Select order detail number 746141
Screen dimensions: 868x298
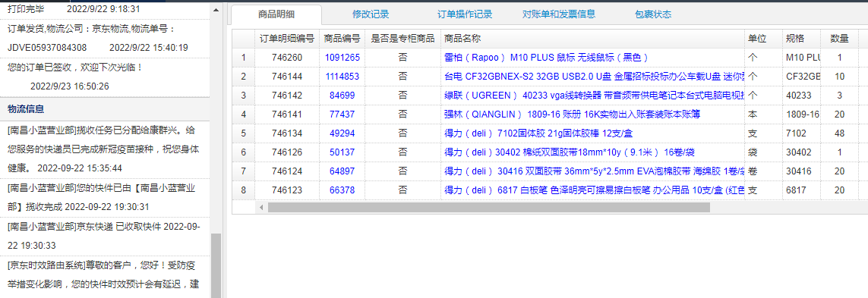pos(287,114)
